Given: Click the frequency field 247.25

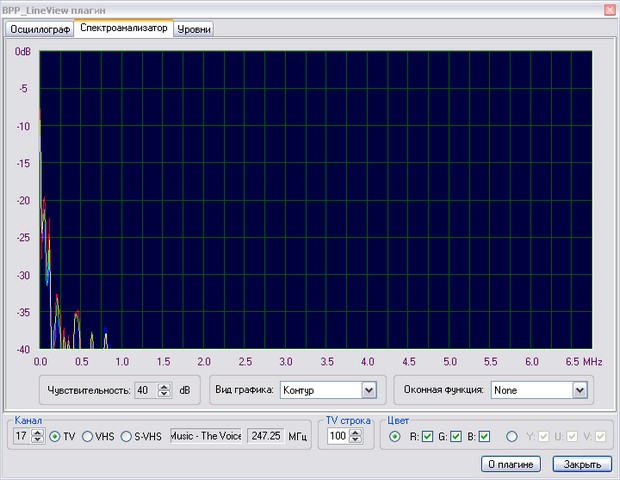Looking at the screenshot, I should click(x=266, y=436).
